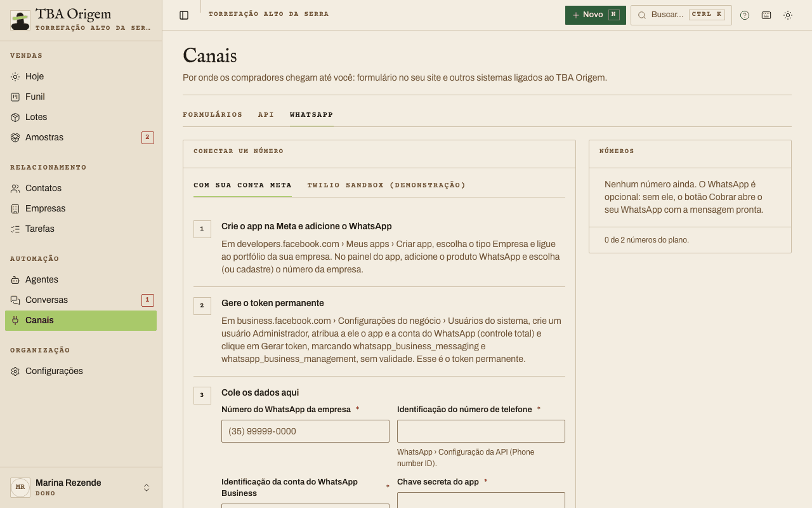Navigate to Contatos
The width and height of the screenshot is (812, 508).
81,188
